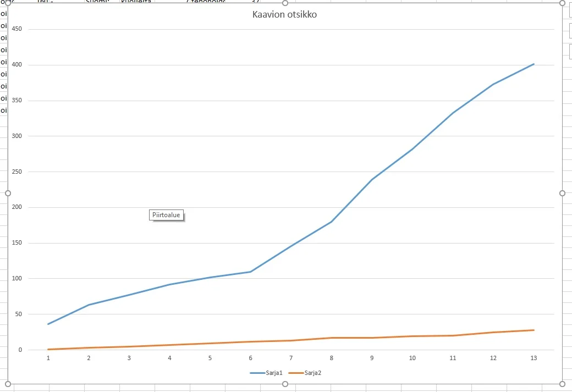Viewport: 572px width, 392px height.
Task: Click the bottom-center chart resize handle
Action: tap(285, 384)
